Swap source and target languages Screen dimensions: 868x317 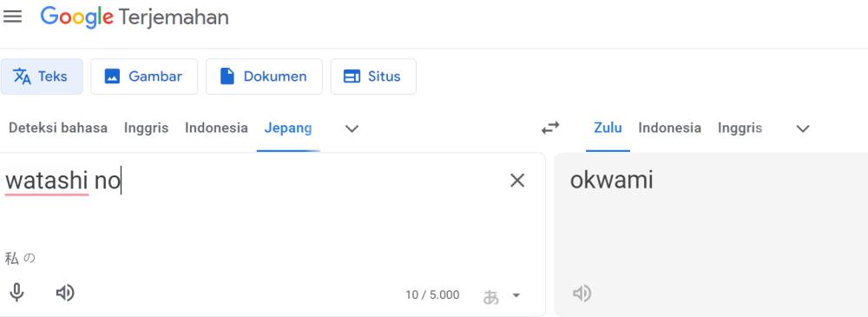[549, 128]
